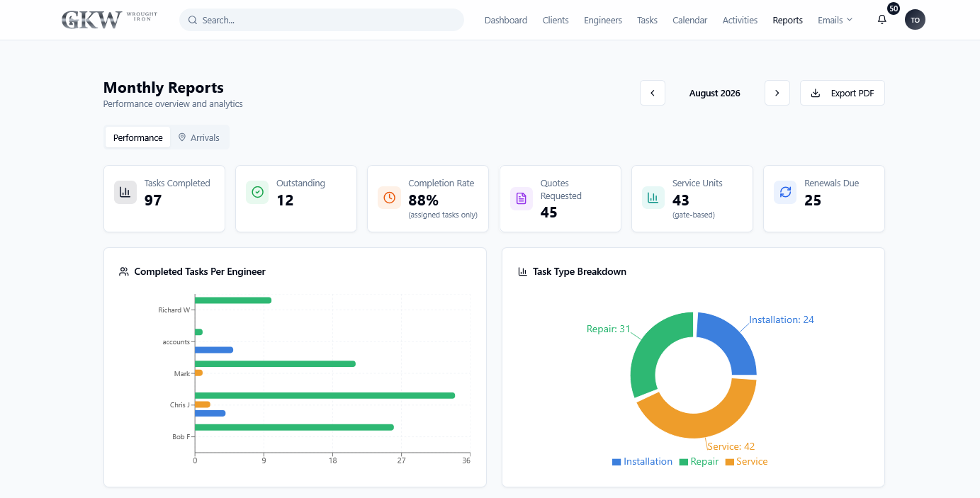Click Chris J's blue bar
The image size is (980, 498).
210,413
